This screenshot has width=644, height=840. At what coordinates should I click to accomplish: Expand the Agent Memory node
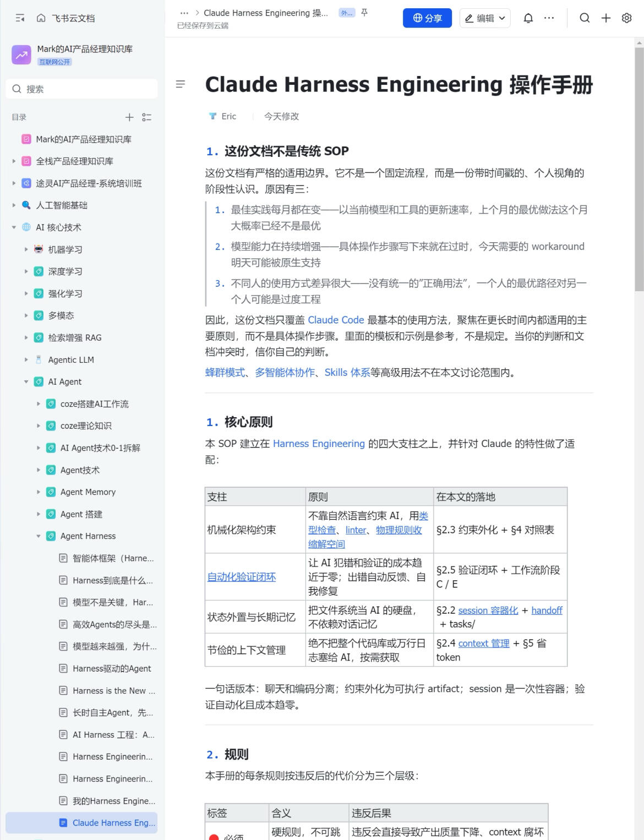[38, 492]
